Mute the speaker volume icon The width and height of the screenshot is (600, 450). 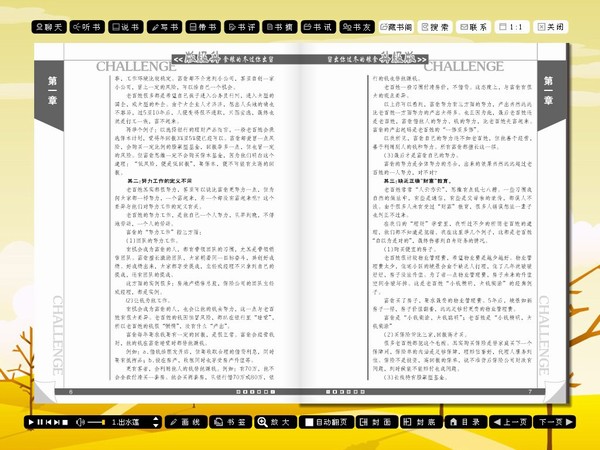(x=80, y=422)
